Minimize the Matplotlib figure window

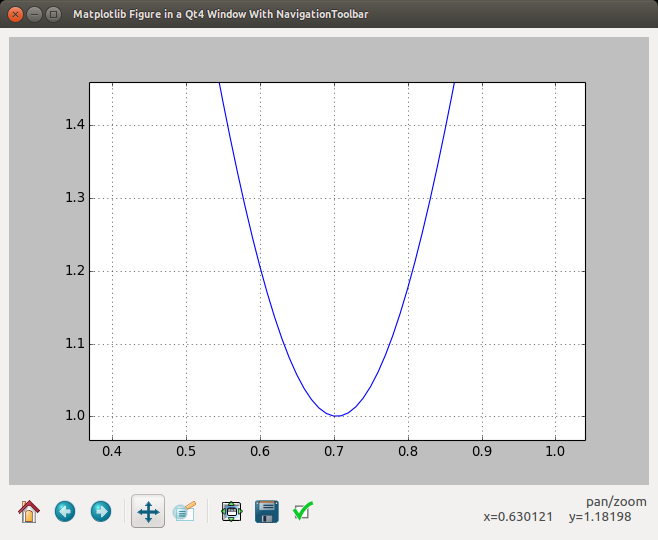34,14
